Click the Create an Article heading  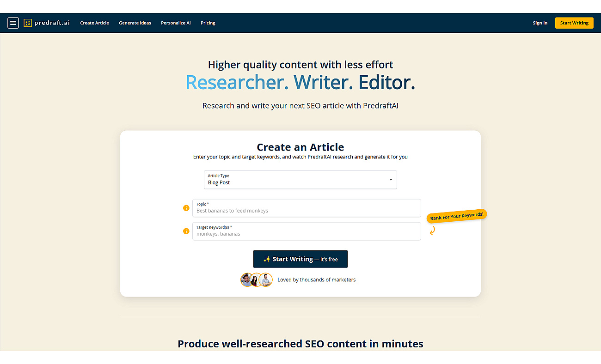point(300,147)
